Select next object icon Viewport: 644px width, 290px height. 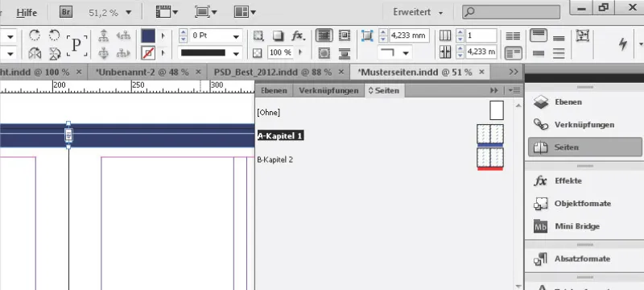coord(123,53)
